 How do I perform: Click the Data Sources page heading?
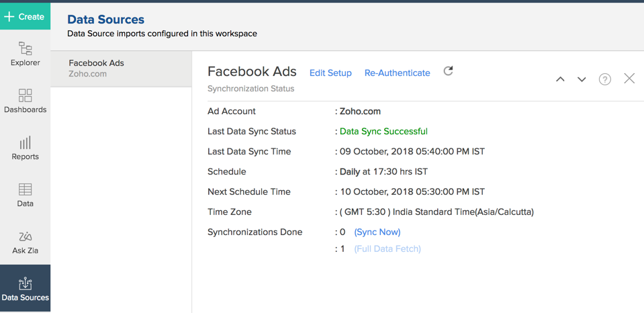click(105, 19)
